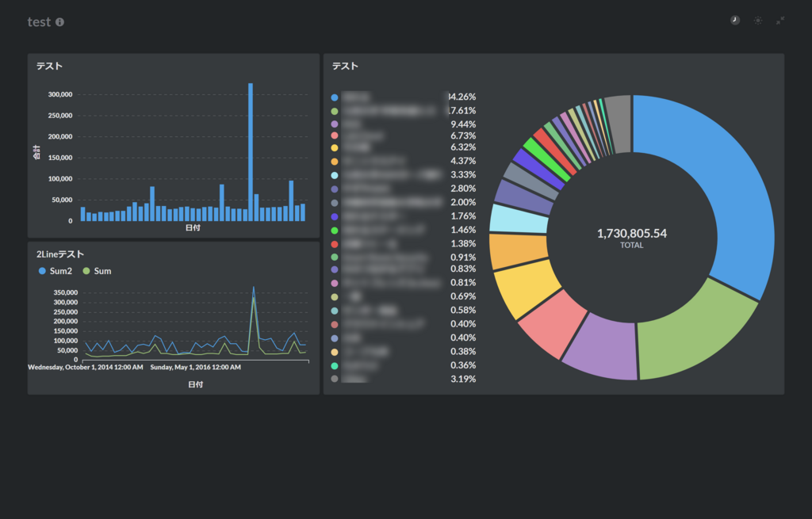Toggle daytime mode with the sun icon
This screenshot has width=812, height=519.
point(757,20)
